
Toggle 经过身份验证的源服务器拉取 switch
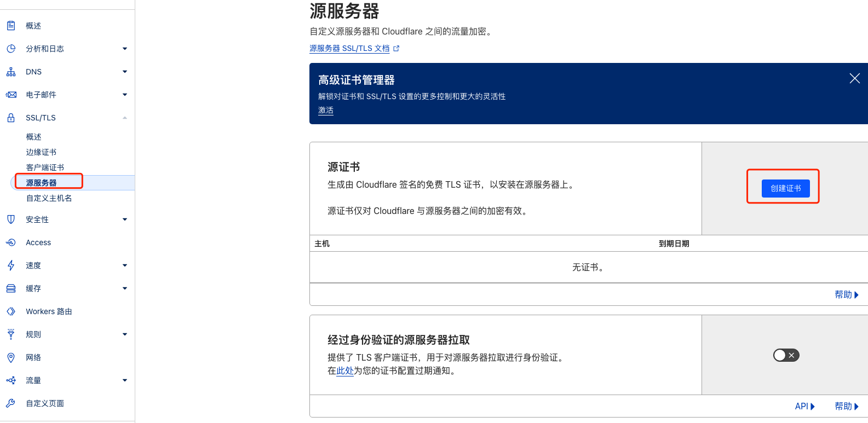coord(786,355)
